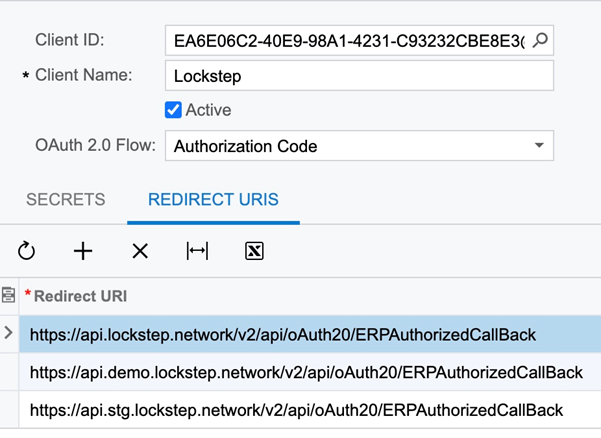Open the OAuth 2.0 Flow dropdown arrow
The image size is (601, 438).
[539, 145]
